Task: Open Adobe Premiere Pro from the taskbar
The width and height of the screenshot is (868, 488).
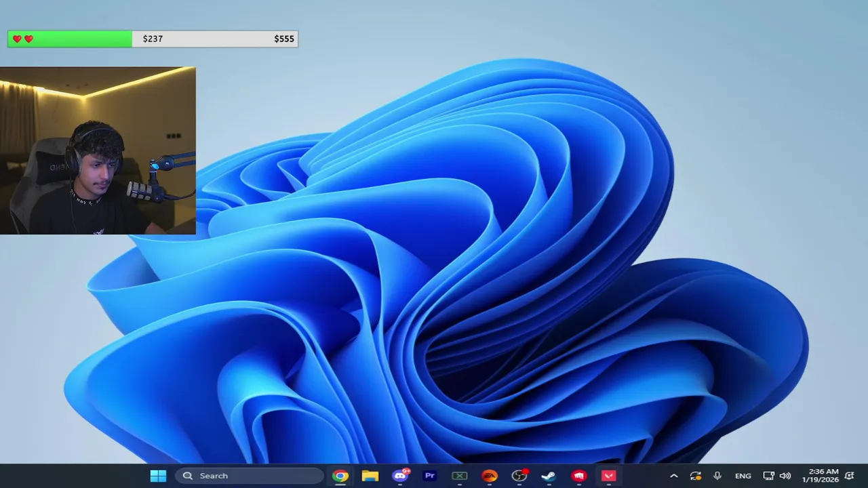Action: (x=430, y=476)
